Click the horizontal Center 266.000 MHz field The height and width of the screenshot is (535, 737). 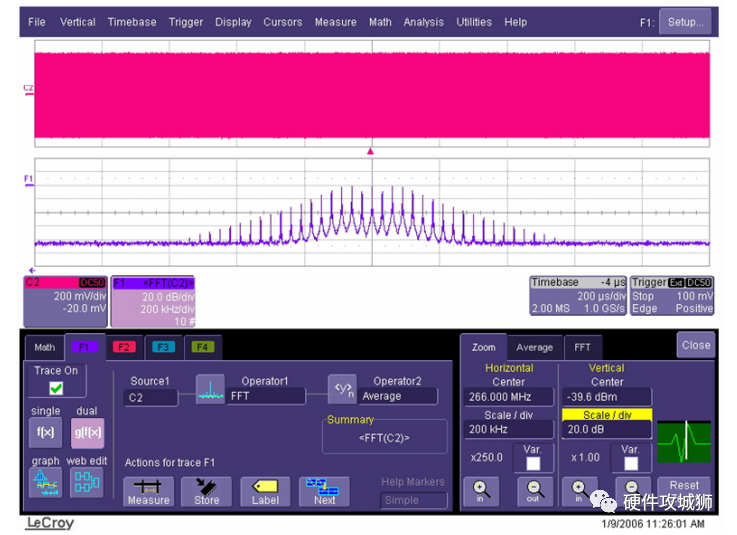pyautogui.click(x=508, y=397)
